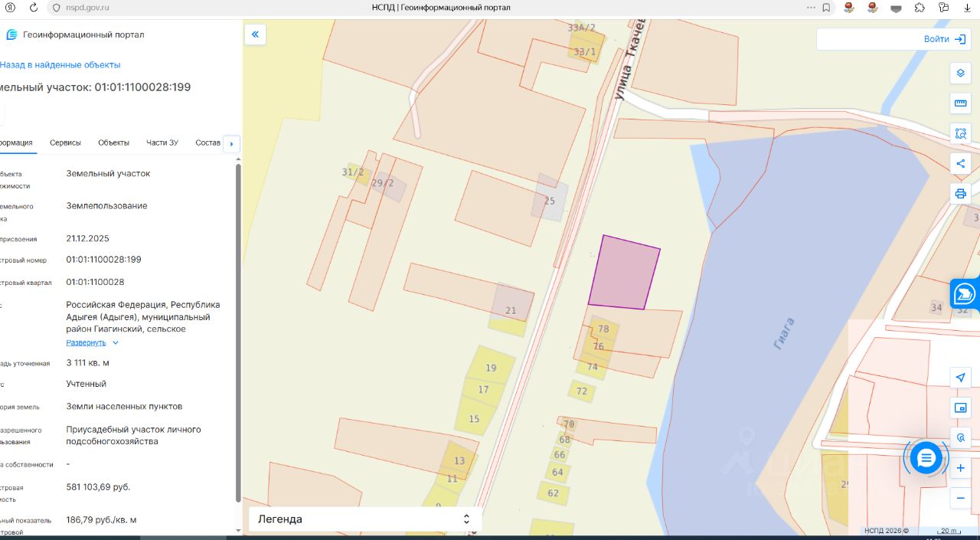Share the current map view
The height and width of the screenshot is (540, 980).
960,163
